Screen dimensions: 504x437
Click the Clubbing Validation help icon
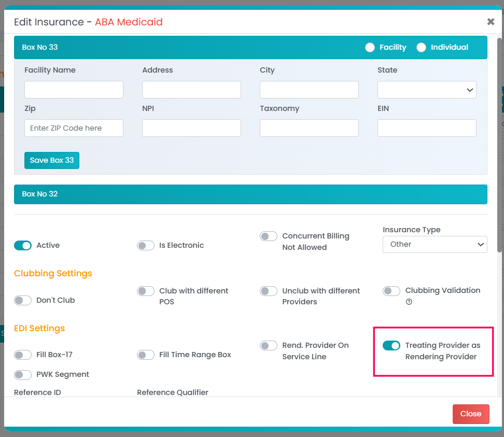coord(409,302)
